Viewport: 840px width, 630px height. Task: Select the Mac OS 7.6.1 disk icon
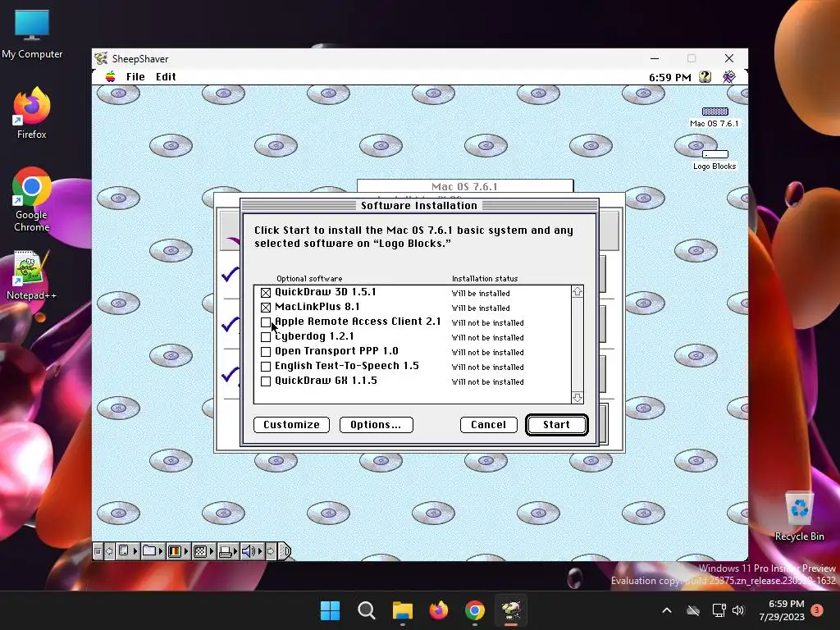(714, 116)
